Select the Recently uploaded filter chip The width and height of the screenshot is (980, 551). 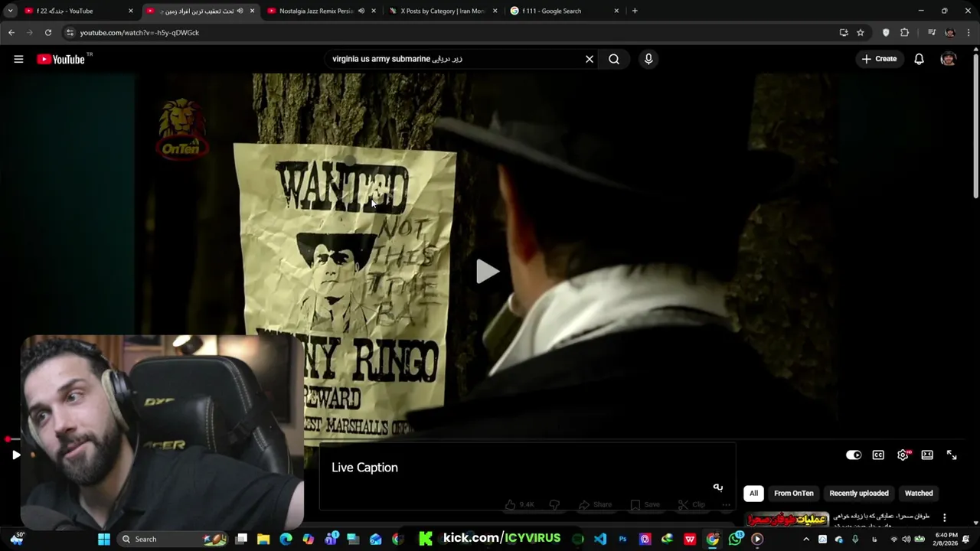(x=859, y=493)
